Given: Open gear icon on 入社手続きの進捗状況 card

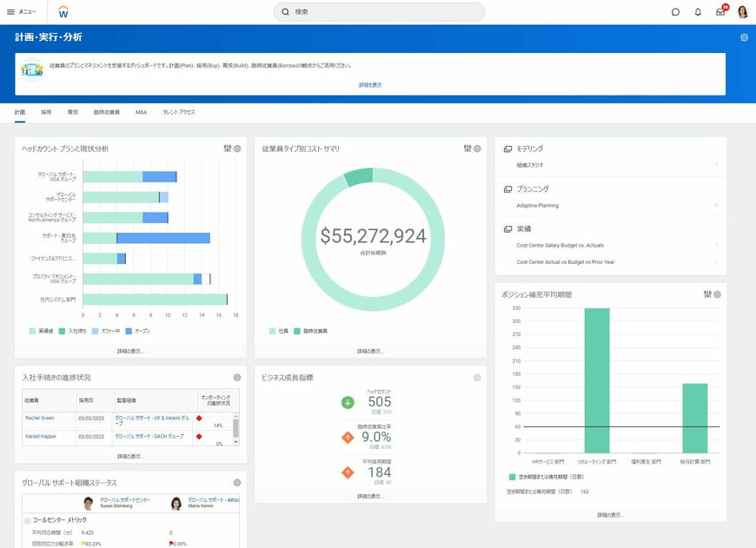Looking at the screenshot, I should (x=237, y=378).
